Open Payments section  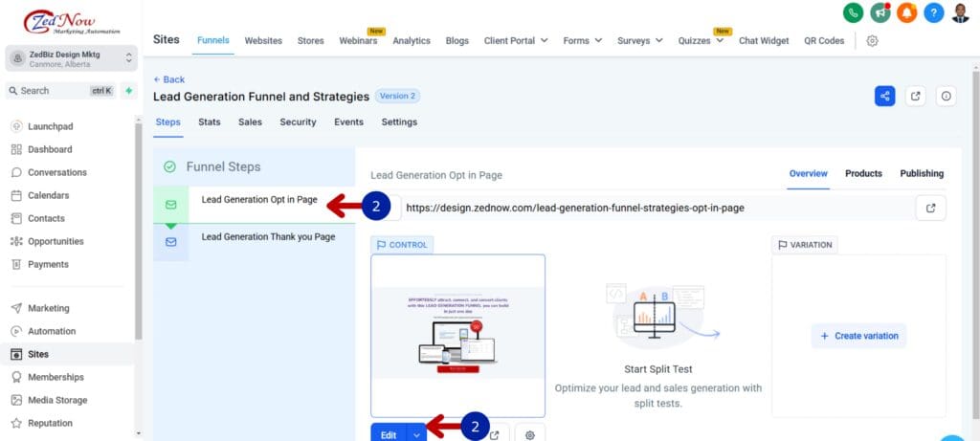[x=48, y=264]
